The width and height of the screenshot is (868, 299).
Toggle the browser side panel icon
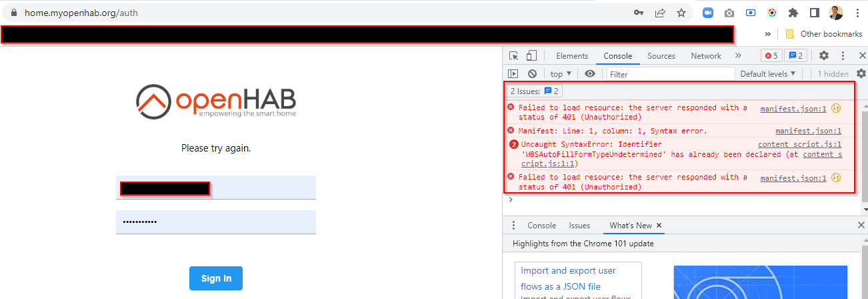[814, 13]
